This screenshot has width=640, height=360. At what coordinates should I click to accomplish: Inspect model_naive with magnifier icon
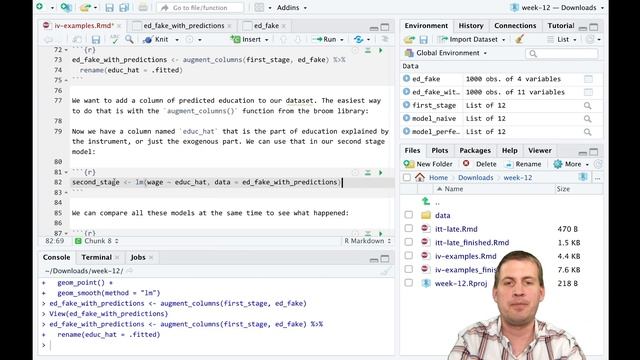tap(587, 118)
